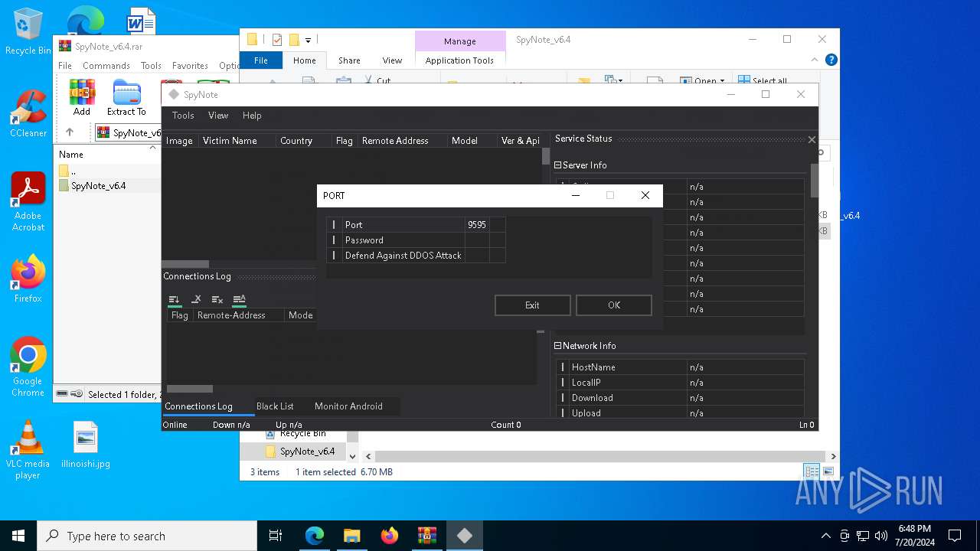The width and height of the screenshot is (980, 551).
Task: Close the Service Status panel
Action: click(812, 139)
